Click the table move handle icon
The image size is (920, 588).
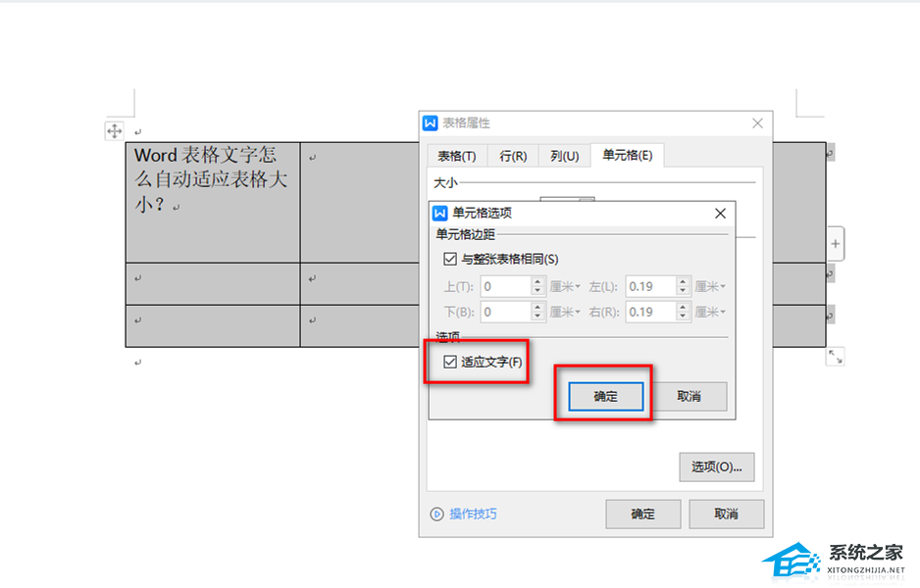[x=115, y=130]
